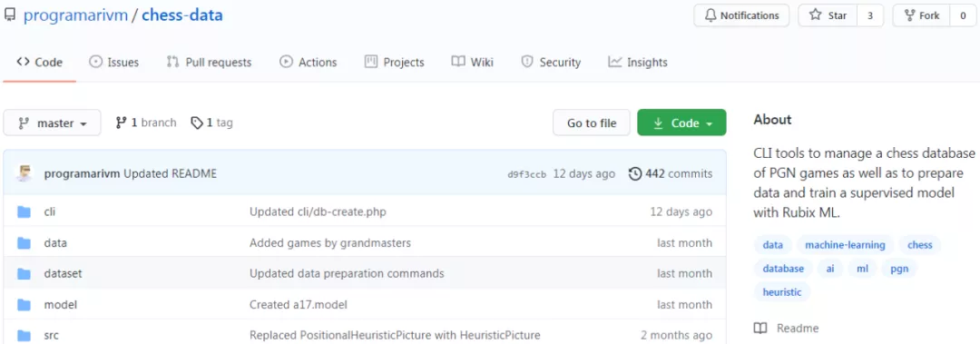Open the Wiki tab
Image resolution: width=980 pixels, height=344 pixels.
tap(473, 62)
